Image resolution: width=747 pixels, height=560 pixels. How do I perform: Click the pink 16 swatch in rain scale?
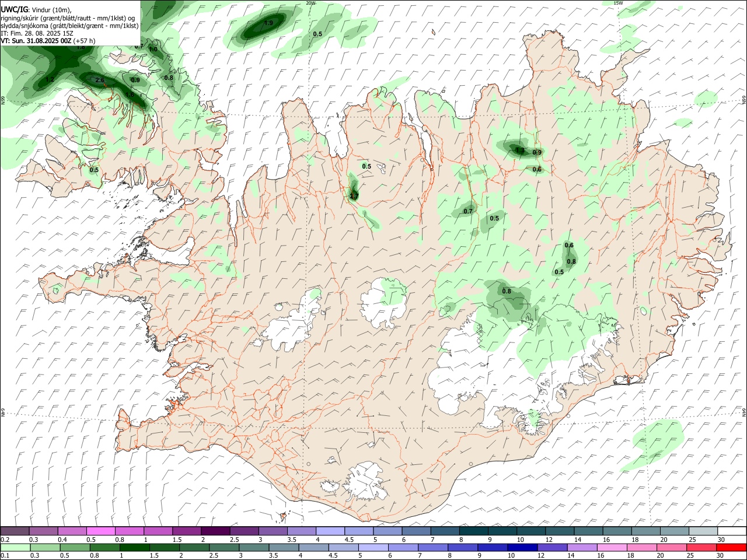point(612,547)
